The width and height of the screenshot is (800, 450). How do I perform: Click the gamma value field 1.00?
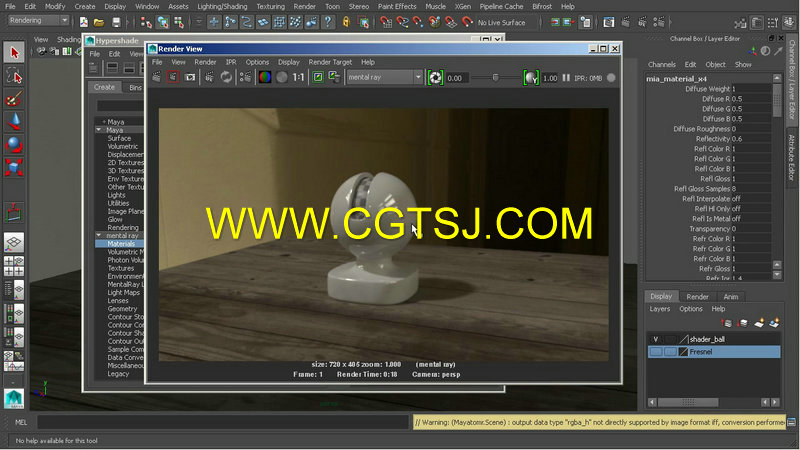[x=550, y=78]
